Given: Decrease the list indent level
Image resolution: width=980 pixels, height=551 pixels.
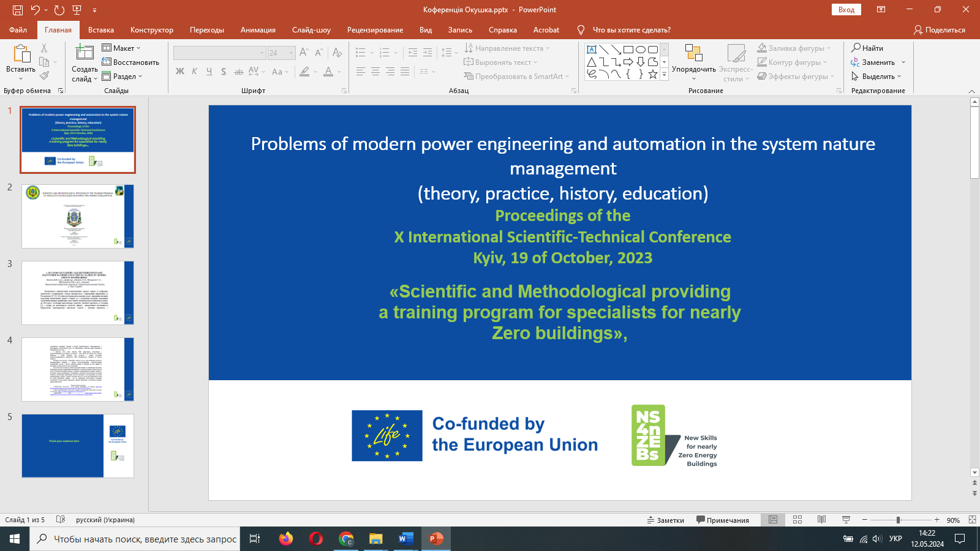Looking at the screenshot, I should click(x=413, y=53).
